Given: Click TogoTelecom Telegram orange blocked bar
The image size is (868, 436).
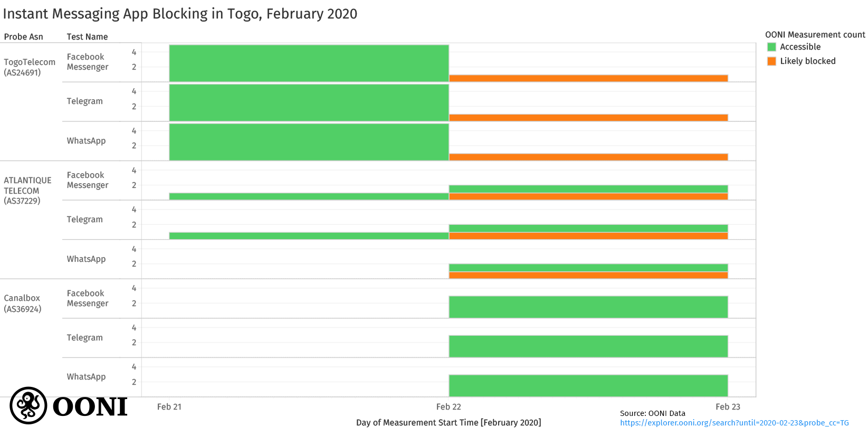Looking at the screenshot, I should pos(588,118).
